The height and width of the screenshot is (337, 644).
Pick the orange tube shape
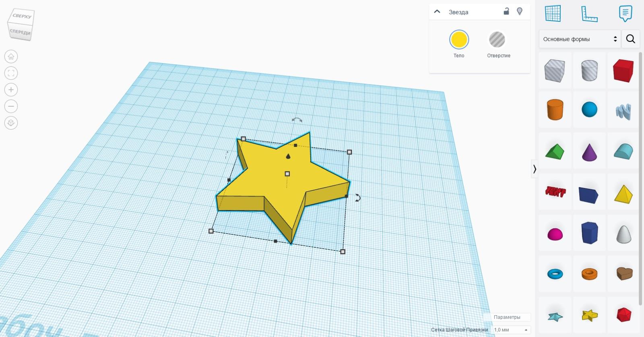pos(589,274)
